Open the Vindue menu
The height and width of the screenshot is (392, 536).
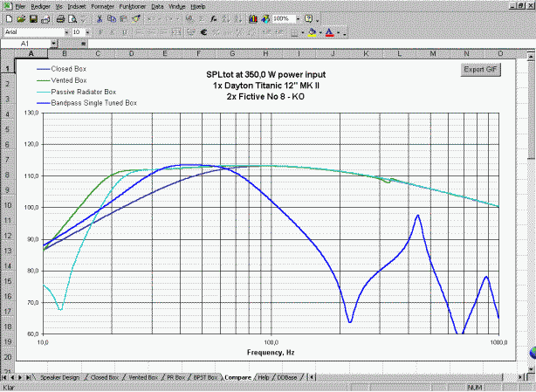pos(177,6)
